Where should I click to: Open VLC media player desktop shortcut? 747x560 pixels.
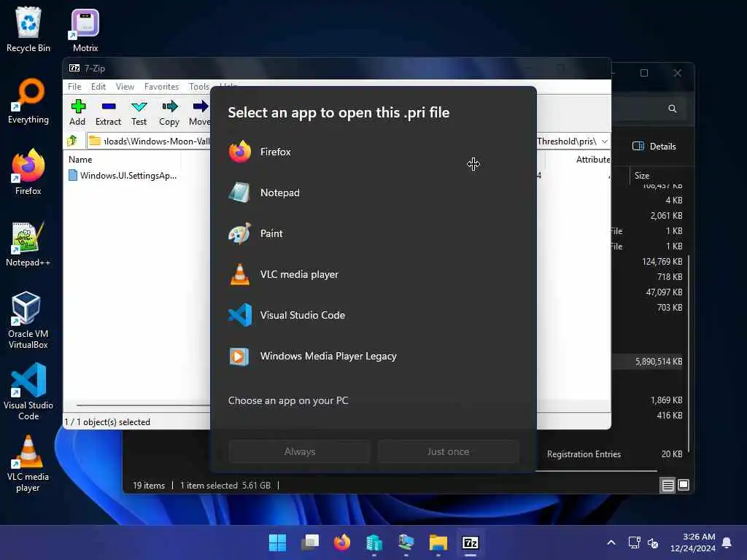(28, 463)
